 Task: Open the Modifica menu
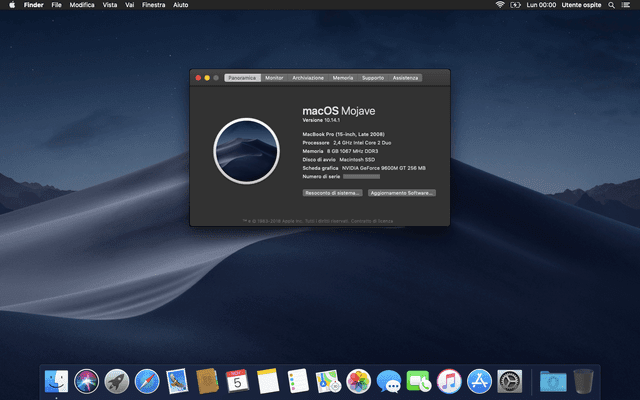click(82, 5)
